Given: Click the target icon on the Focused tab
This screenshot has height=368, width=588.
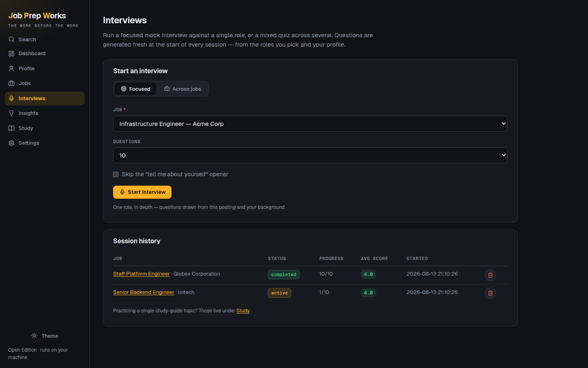Looking at the screenshot, I should [x=124, y=89].
